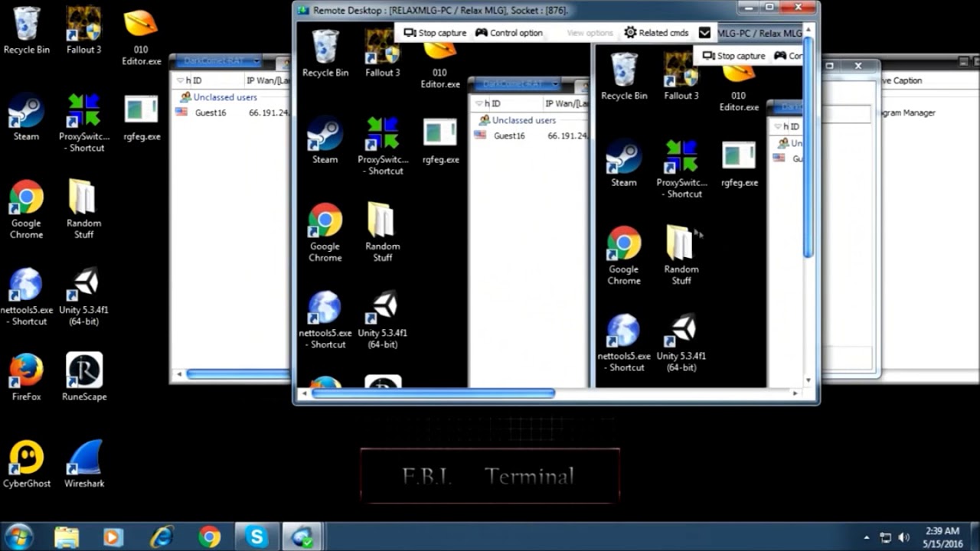Expand the checkmark dropdown beside Related cmds
The image size is (980, 551).
point(704,33)
